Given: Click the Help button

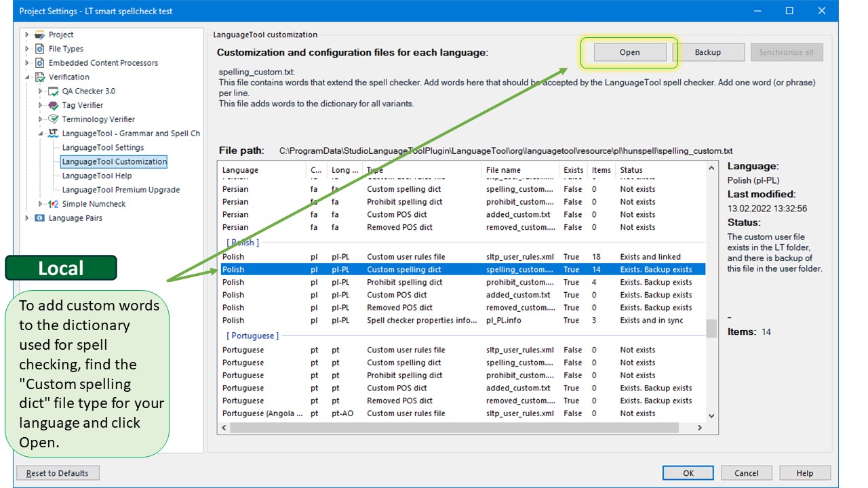Looking at the screenshot, I should pyautogui.click(x=805, y=473).
